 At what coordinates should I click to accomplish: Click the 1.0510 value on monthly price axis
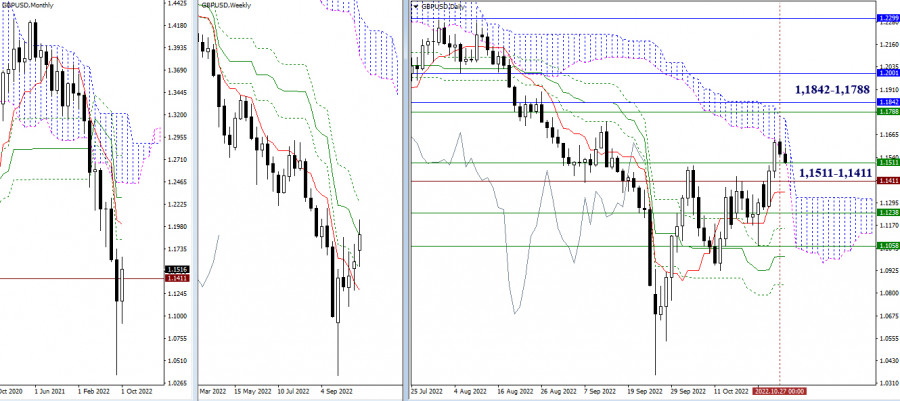176,361
